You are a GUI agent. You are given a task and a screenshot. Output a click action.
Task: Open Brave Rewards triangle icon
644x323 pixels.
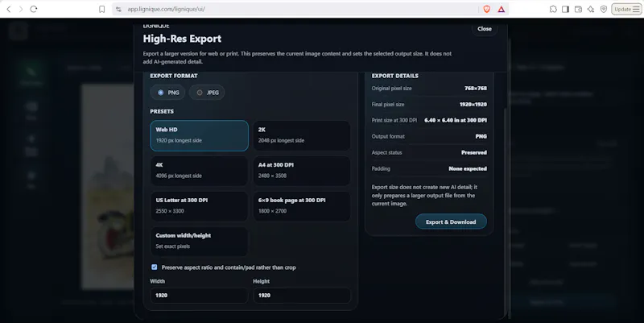click(x=501, y=9)
